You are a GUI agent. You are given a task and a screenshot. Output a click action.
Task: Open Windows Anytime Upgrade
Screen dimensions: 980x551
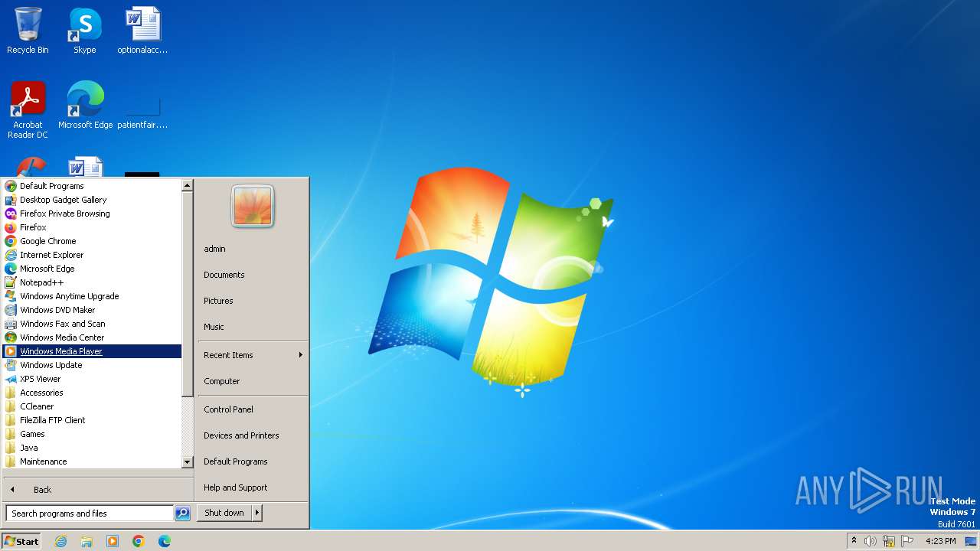[92, 296]
